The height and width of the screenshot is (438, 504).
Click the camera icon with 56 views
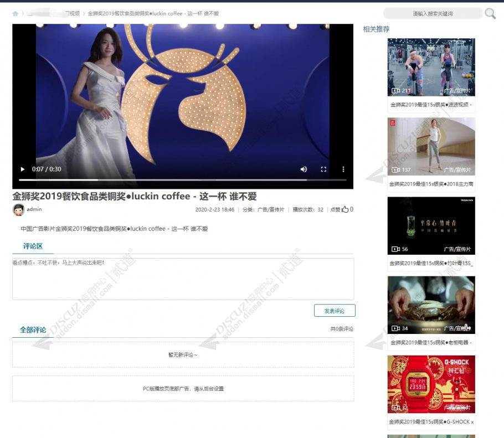[x=395, y=249]
